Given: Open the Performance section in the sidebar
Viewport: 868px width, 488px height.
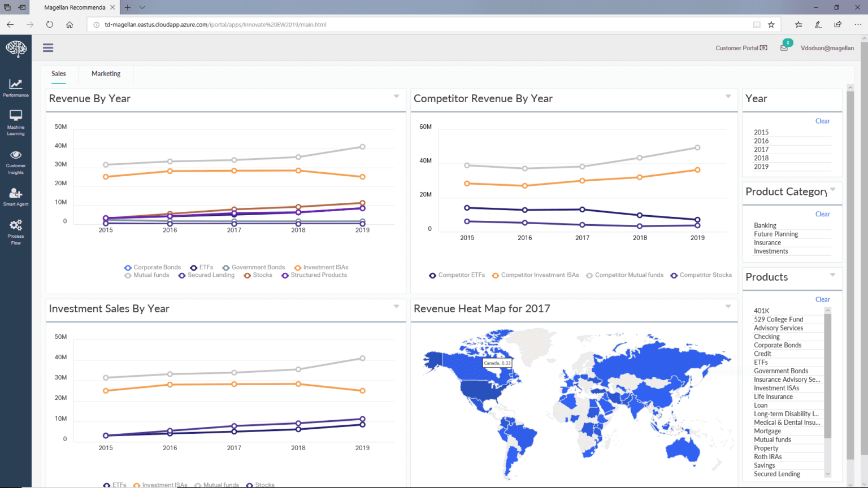Looking at the screenshot, I should 15,88.
